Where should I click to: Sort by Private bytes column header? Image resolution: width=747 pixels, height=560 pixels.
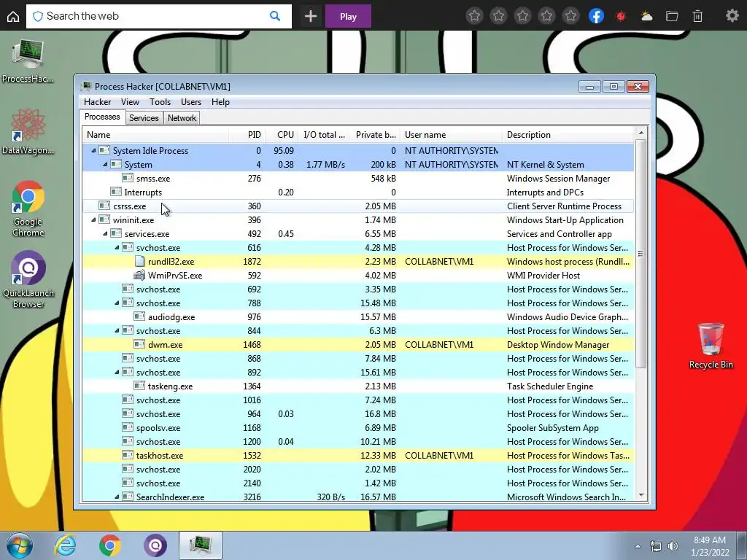click(374, 135)
